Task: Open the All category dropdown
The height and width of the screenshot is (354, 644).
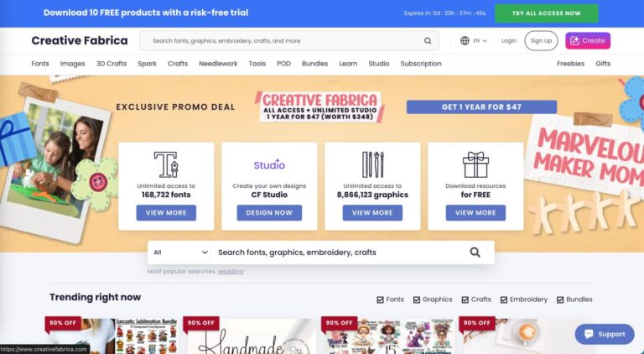Action: (179, 252)
